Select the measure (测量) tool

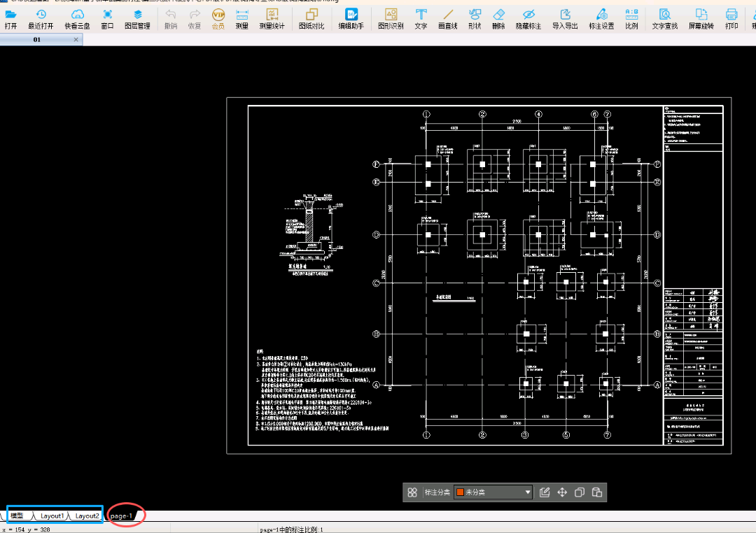241,18
